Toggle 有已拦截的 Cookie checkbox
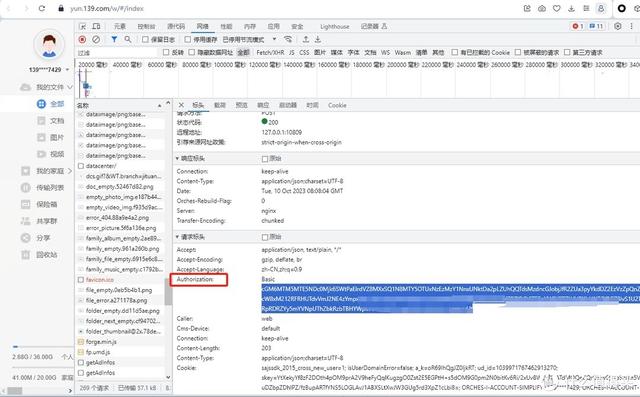This screenshot has width=640, height=397. pos(455,52)
